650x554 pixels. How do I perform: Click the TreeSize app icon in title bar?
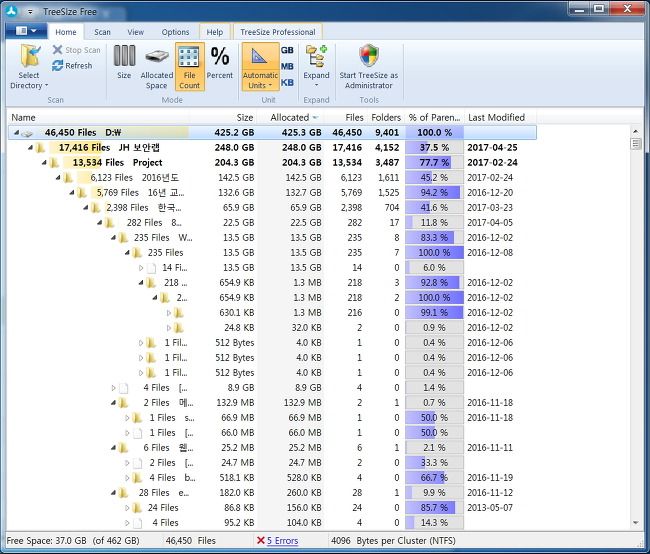[x=12, y=11]
